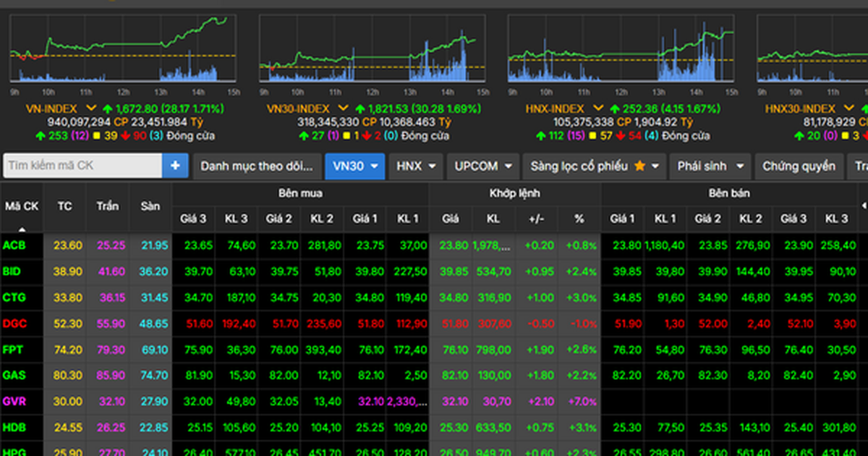Open the VN30 dropdown
Image resolution: width=868 pixels, height=456 pixels.
coord(354,166)
